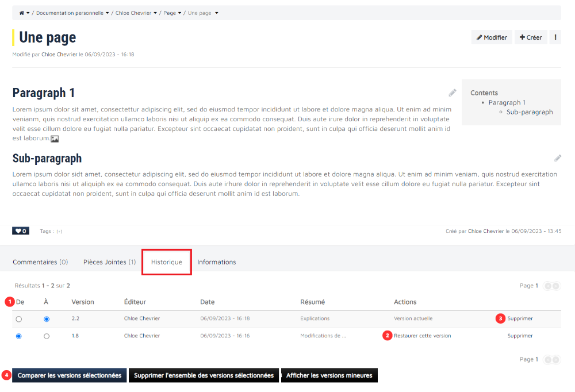Screen dimensions: 575x392
Task: Click date 06/09/2023 - 16:18 in history table
Action: tap(225, 318)
